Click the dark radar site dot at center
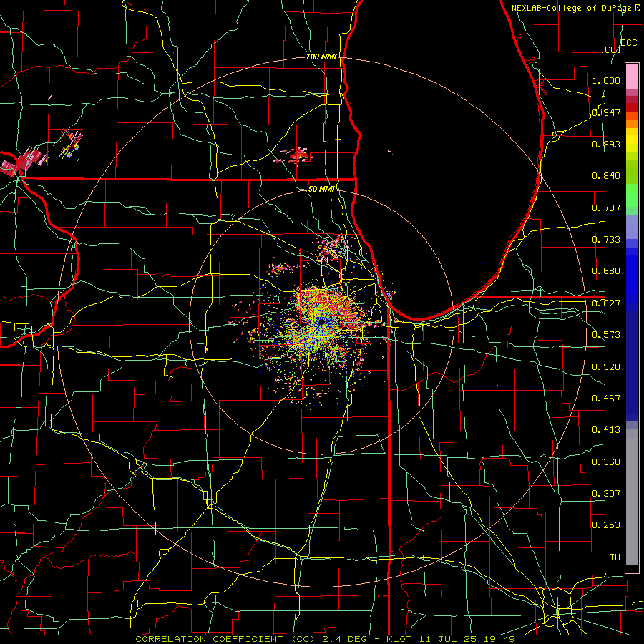The height and width of the screenshot is (644, 644). pyautogui.click(x=321, y=321)
